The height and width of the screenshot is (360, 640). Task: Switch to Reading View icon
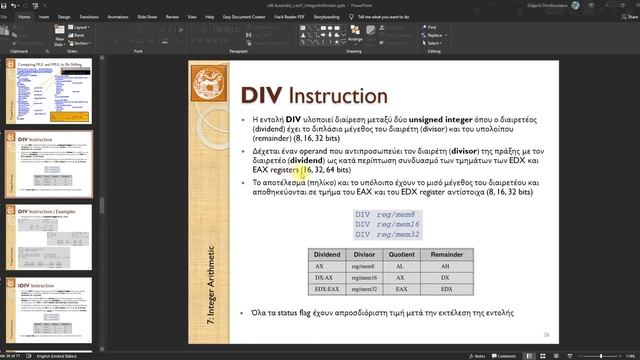pyautogui.click(x=556, y=356)
